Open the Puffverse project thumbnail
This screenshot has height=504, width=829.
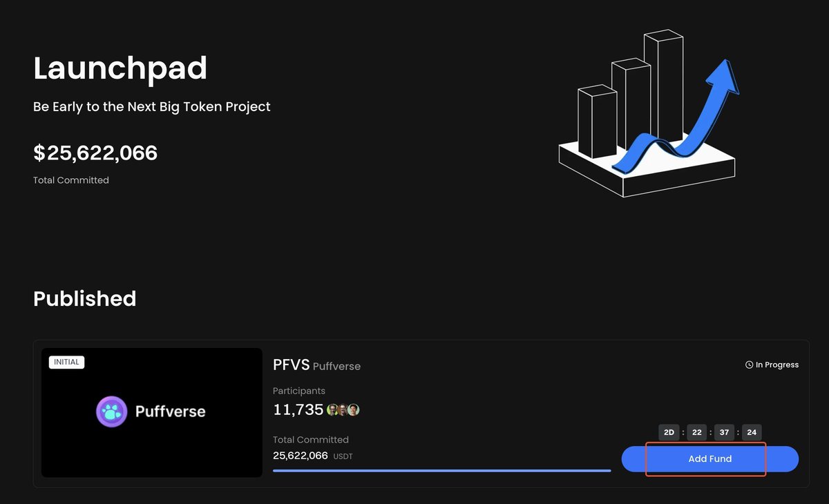152,412
